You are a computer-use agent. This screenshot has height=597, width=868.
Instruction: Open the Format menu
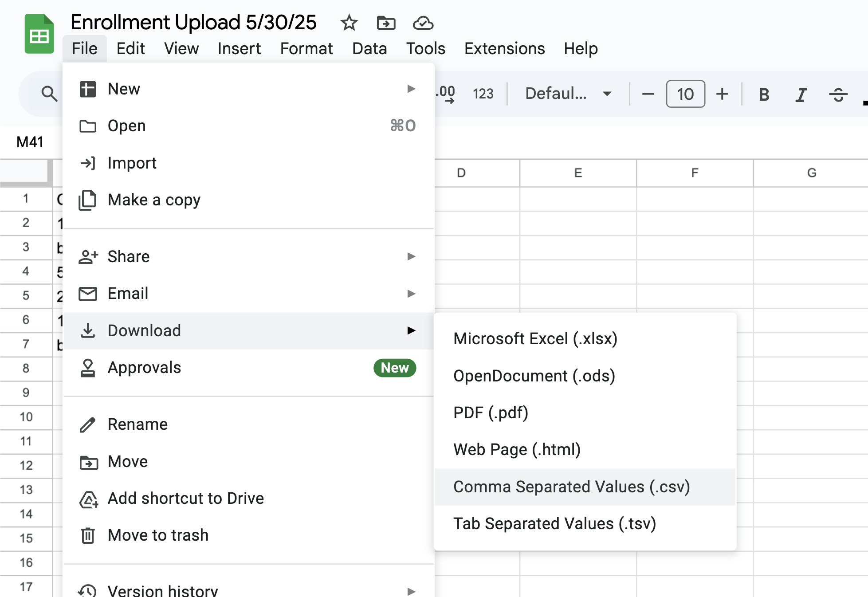click(x=306, y=48)
